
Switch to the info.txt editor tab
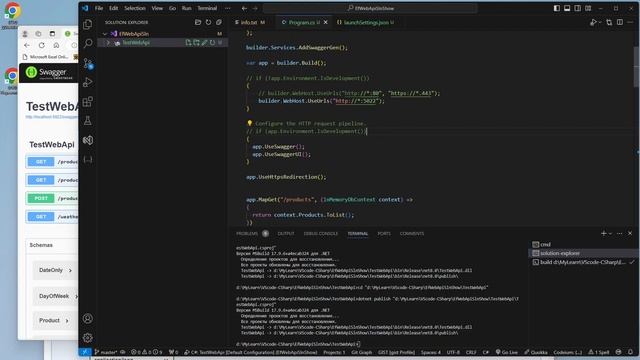(250, 22)
